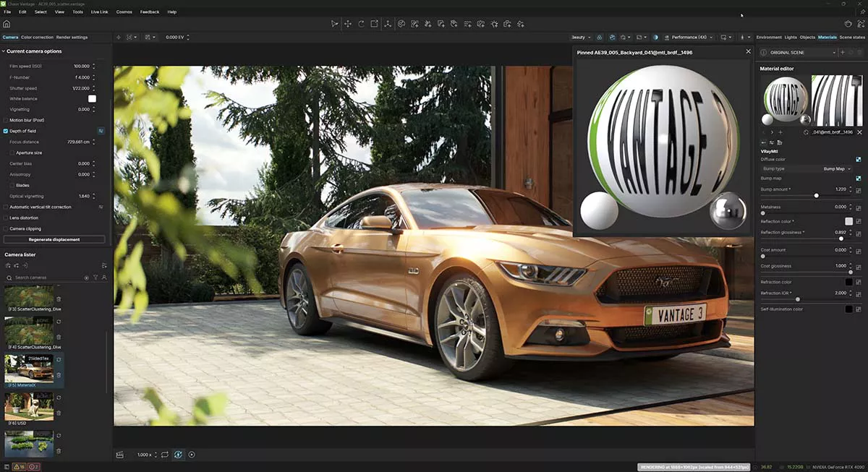
Task: Click the add scene state plus icon
Action: (842, 53)
